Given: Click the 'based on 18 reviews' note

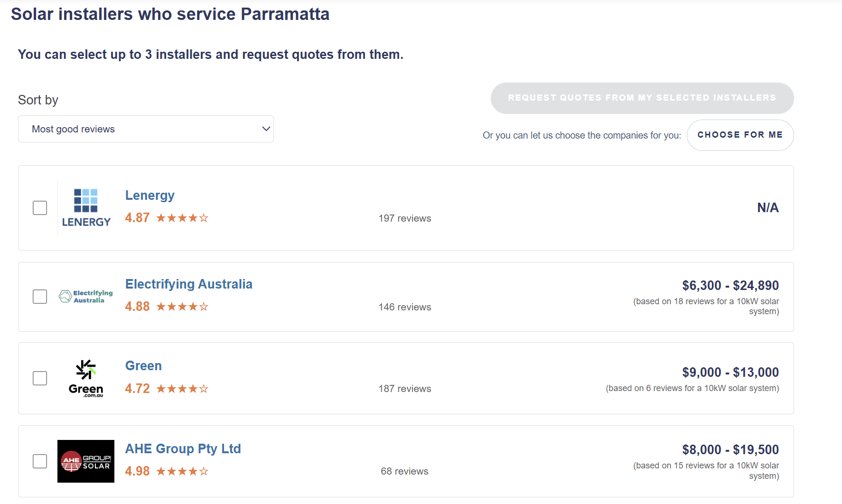Looking at the screenshot, I should pos(706,307).
